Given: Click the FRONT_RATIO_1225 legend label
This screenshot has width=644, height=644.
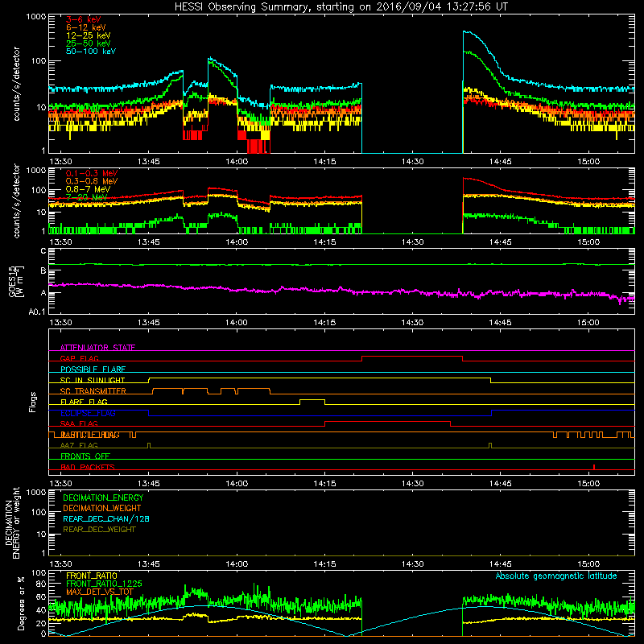Looking at the screenshot, I should (104, 584).
